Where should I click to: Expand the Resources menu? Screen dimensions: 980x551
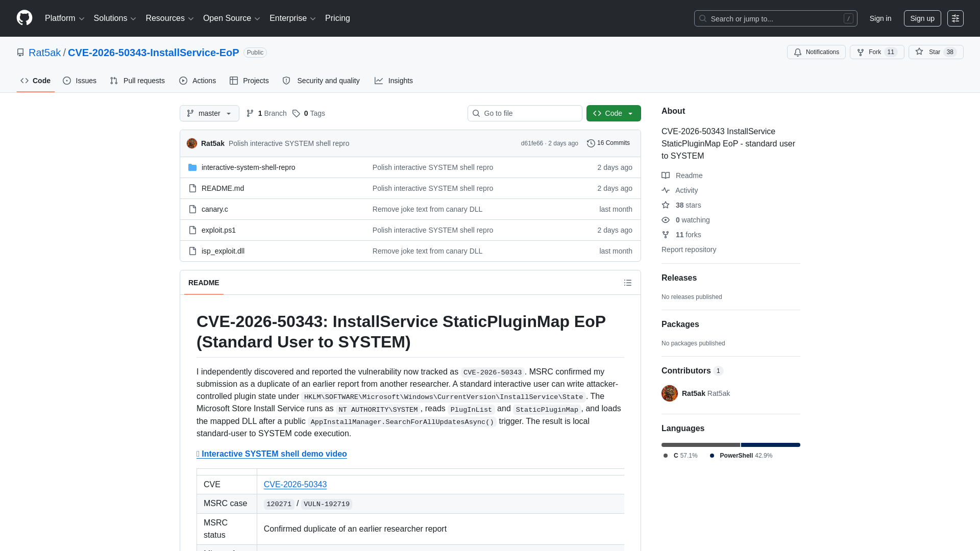[x=169, y=18]
